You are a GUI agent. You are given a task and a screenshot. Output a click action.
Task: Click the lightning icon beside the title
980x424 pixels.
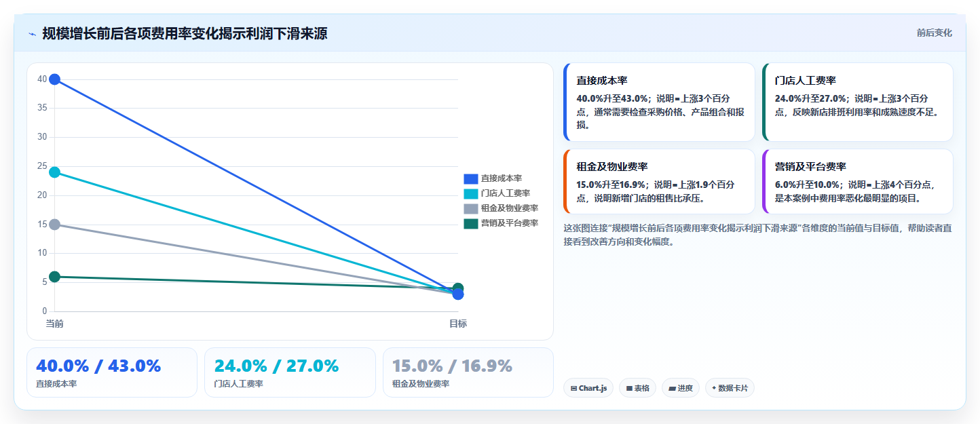pyautogui.click(x=32, y=34)
